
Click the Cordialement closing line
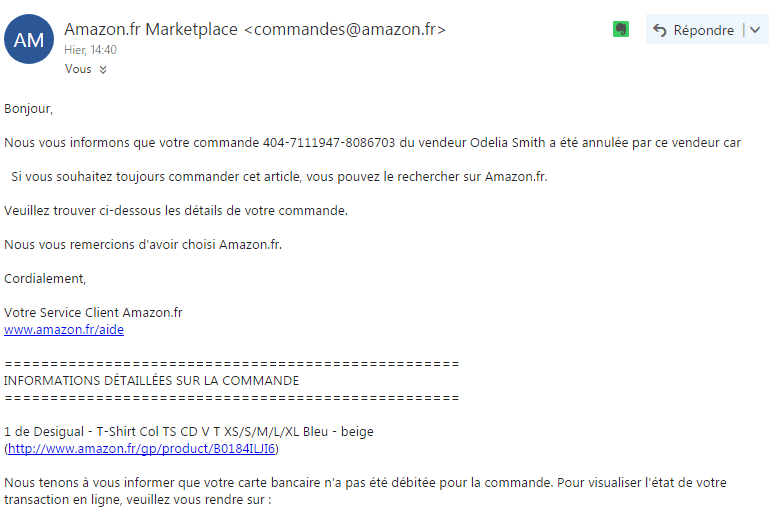tap(45, 278)
